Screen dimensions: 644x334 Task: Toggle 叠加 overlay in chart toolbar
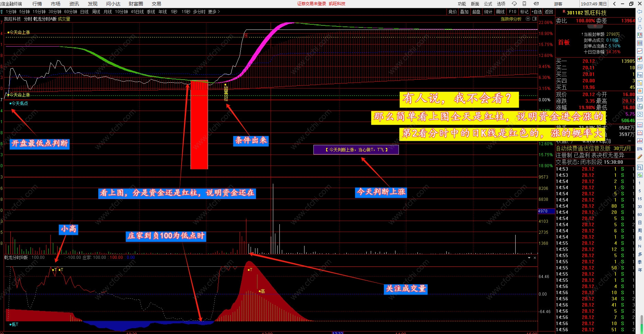point(464,12)
